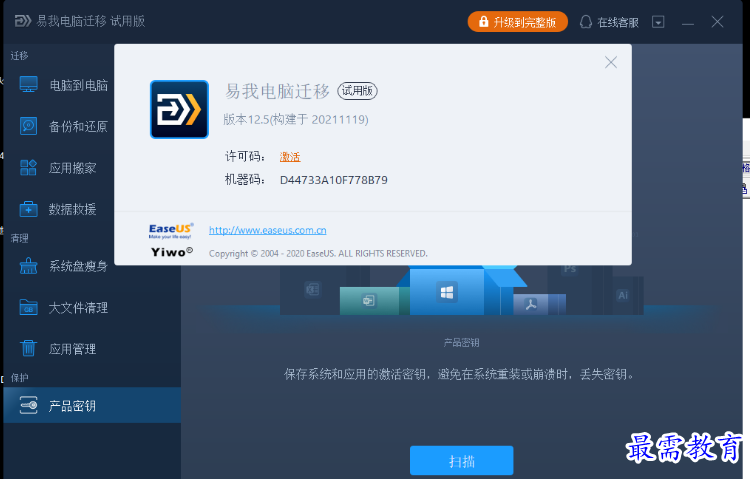Click the 易我电脑迁移 dialog title
Viewport: 750px width, 479px height.
[x=277, y=91]
